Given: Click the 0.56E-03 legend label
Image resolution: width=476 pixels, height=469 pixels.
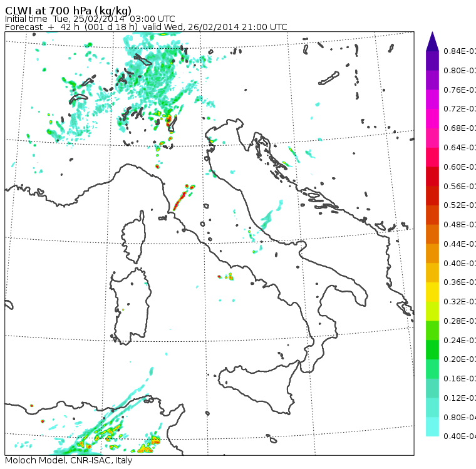Looking at the screenshot, I should point(460,186).
